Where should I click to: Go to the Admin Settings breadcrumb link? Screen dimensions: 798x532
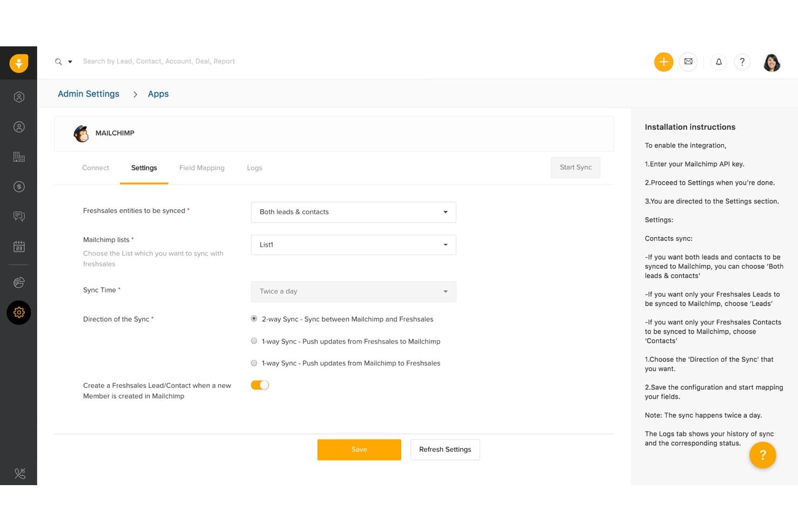click(x=88, y=94)
